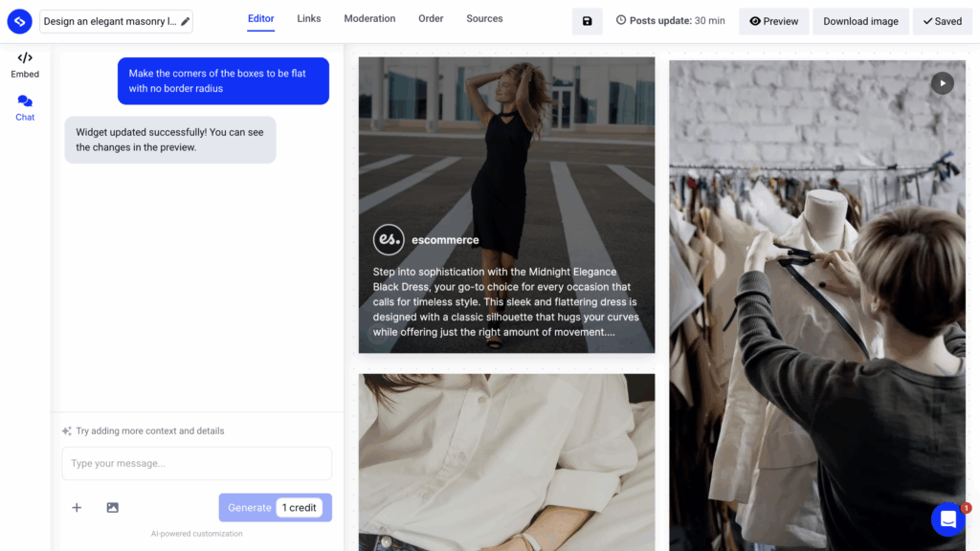Click the Generate 1 credit button

pyautogui.click(x=275, y=507)
